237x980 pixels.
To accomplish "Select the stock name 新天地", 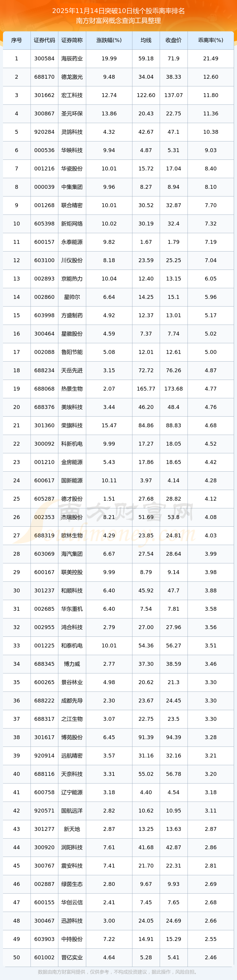I will [72, 829].
